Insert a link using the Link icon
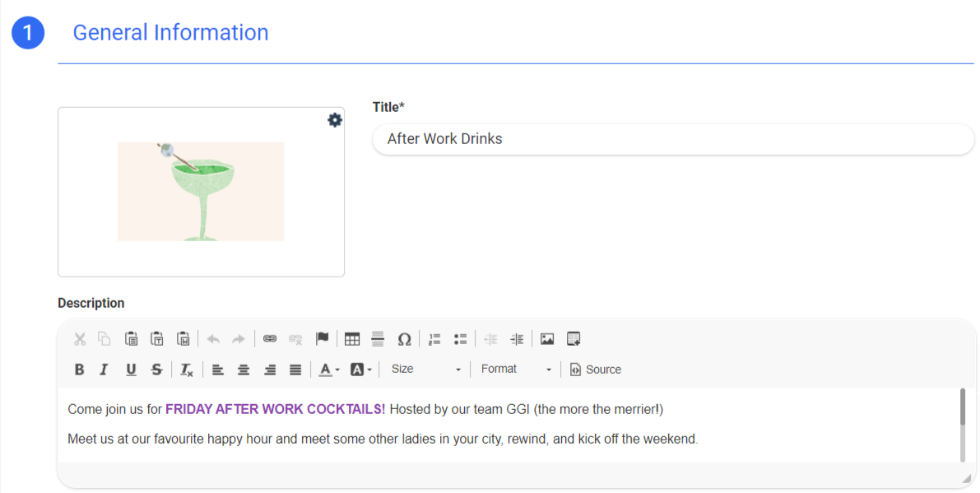Viewport: 980px width, 493px height. coord(270,339)
